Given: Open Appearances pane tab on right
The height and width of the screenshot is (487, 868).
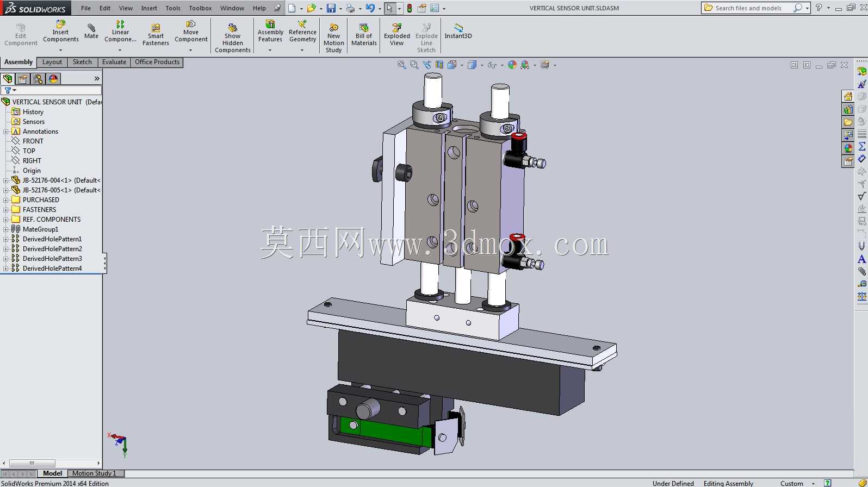Looking at the screenshot, I should (x=848, y=148).
